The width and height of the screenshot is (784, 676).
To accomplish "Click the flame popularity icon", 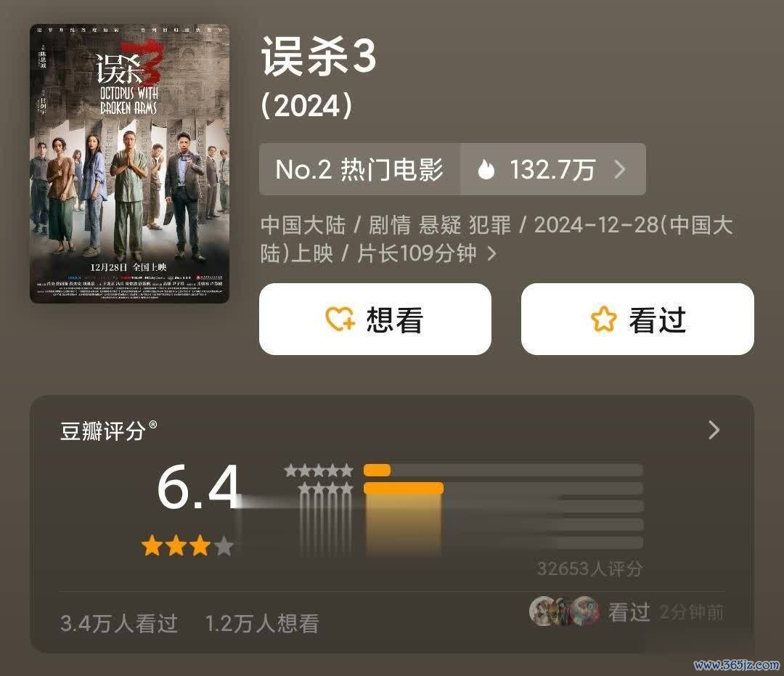I will (486, 169).
